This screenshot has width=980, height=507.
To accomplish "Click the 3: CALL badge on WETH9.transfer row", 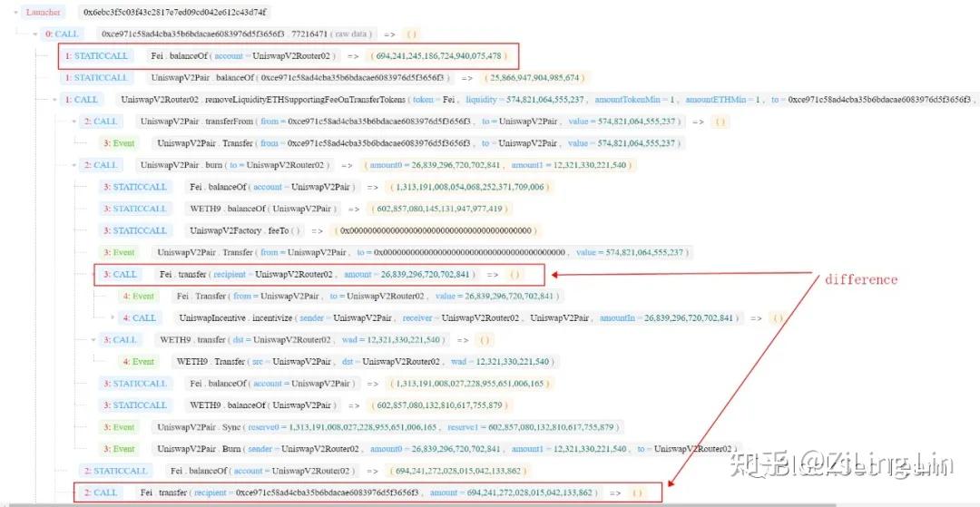I will coord(121,340).
